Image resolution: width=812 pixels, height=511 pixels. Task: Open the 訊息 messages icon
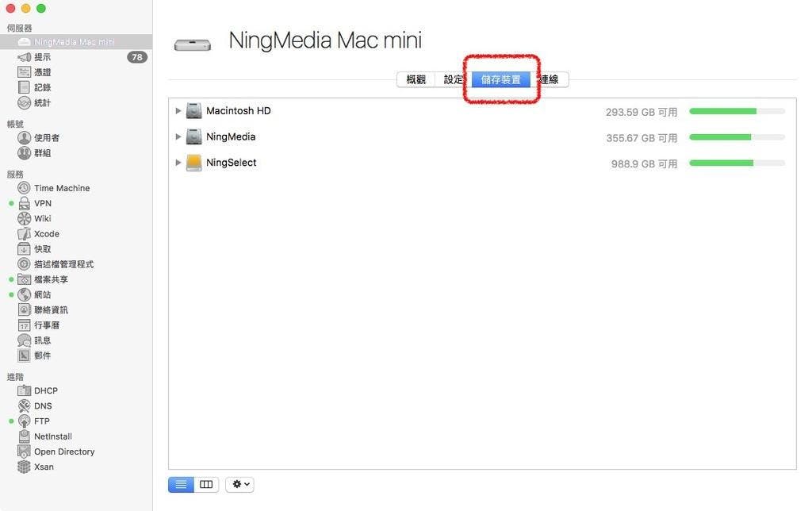25,340
